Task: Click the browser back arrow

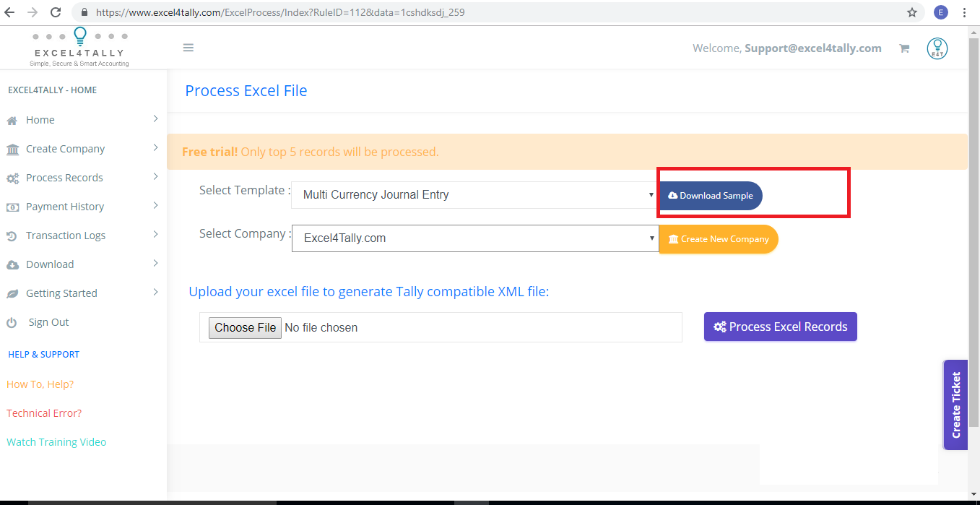Action: click(9, 12)
